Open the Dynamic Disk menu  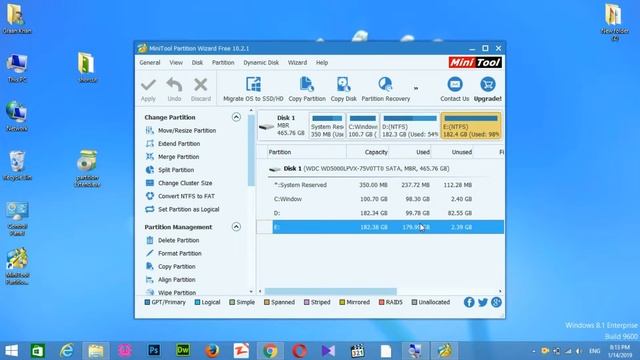(x=261, y=63)
